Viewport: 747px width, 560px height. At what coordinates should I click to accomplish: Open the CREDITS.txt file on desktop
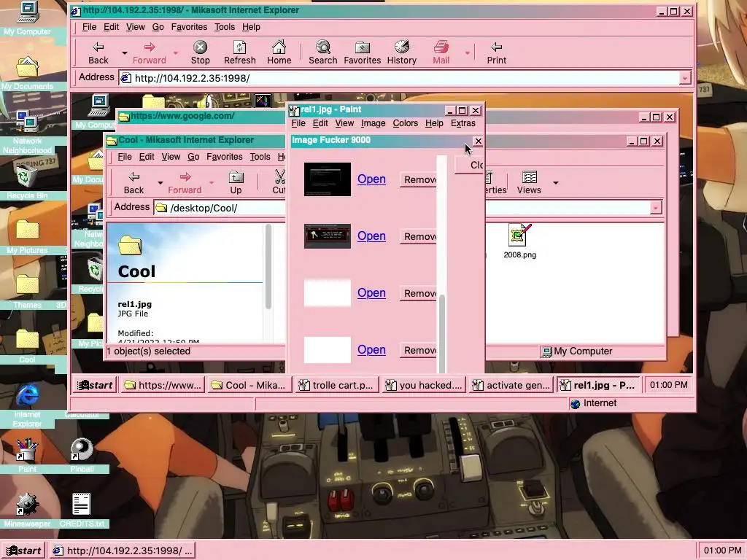82,510
